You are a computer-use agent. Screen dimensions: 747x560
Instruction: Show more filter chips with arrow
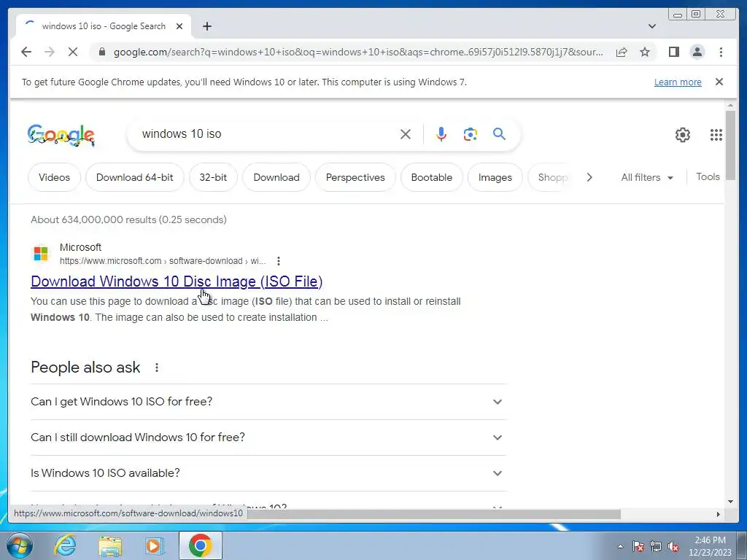(589, 177)
